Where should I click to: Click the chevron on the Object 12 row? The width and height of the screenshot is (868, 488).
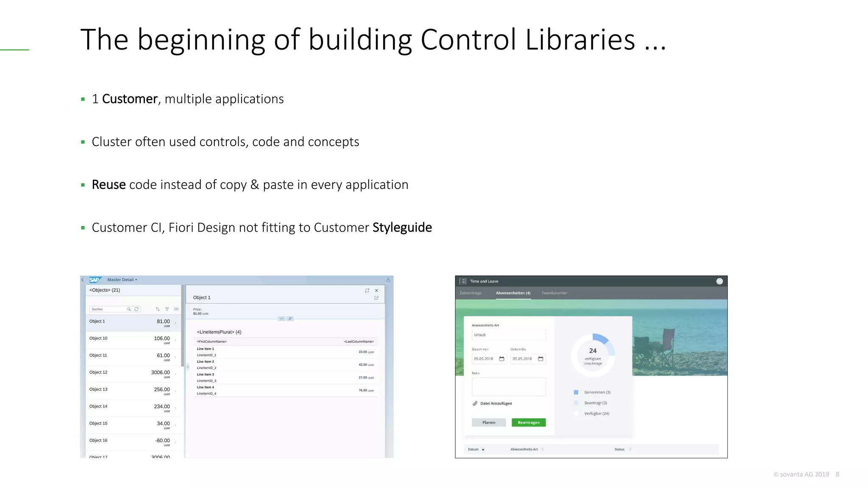[175, 374]
